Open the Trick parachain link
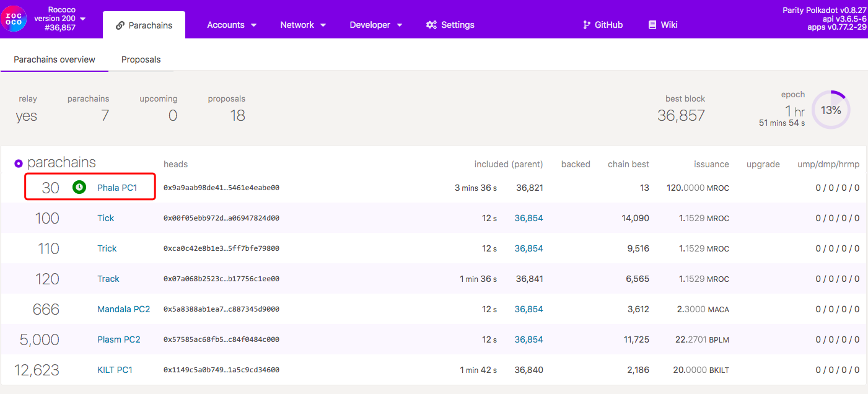The width and height of the screenshot is (868, 394). [107, 248]
